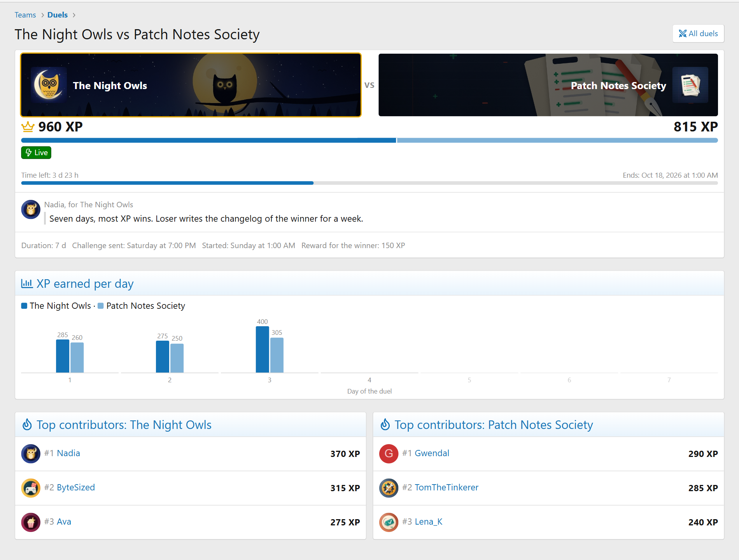This screenshot has width=739, height=560.
Task: Open The Night Owls banner
Action: pyautogui.click(x=191, y=85)
